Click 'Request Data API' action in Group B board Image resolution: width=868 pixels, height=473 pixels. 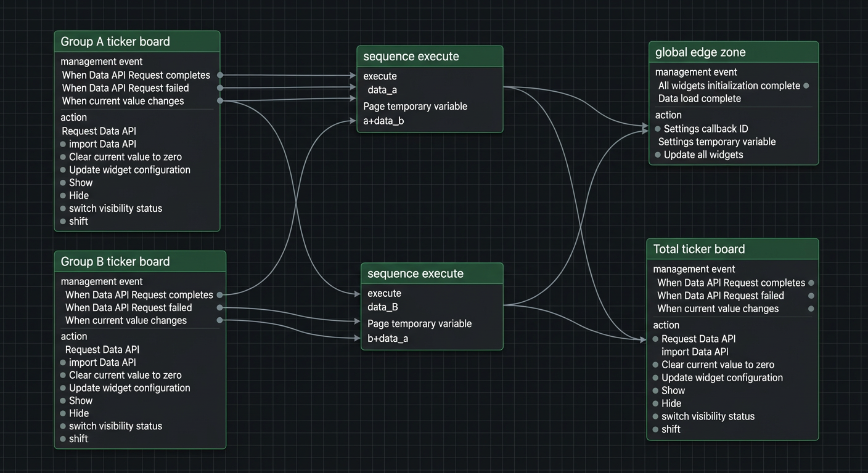[x=102, y=349]
